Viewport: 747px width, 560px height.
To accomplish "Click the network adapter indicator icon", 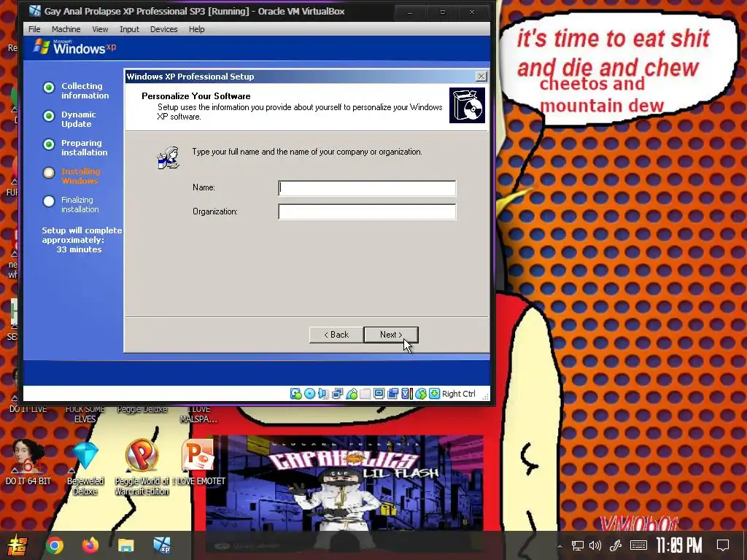I will [x=337, y=394].
